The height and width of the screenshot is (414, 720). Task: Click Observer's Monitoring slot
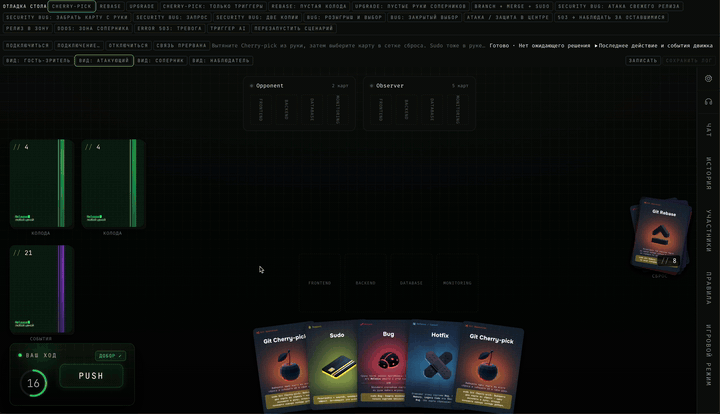point(457,109)
